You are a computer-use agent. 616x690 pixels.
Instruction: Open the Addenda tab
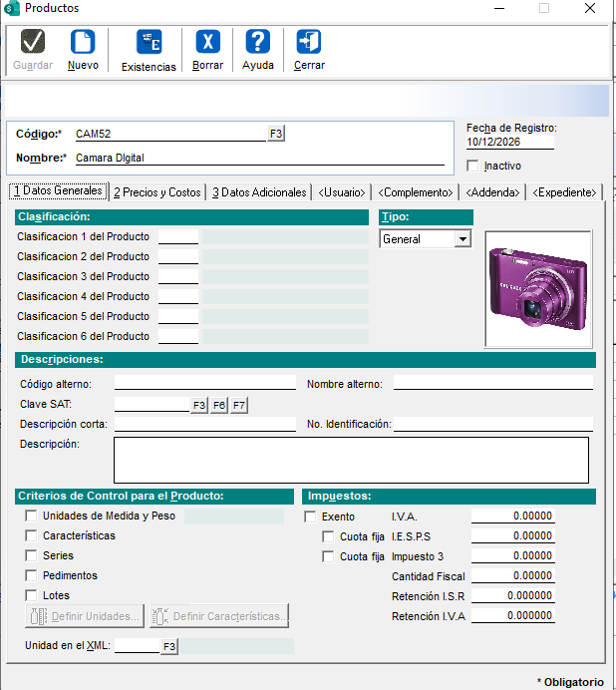[492, 192]
